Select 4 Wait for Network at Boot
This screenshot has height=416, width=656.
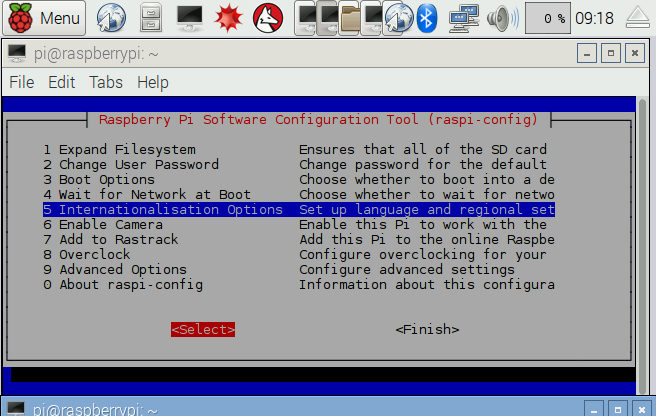click(x=299, y=195)
